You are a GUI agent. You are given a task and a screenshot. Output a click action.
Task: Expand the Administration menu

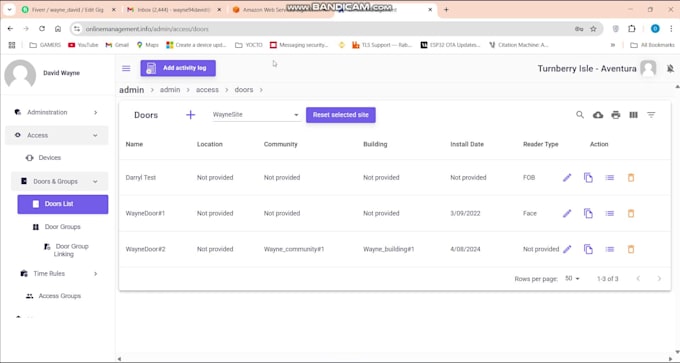(56, 112)
